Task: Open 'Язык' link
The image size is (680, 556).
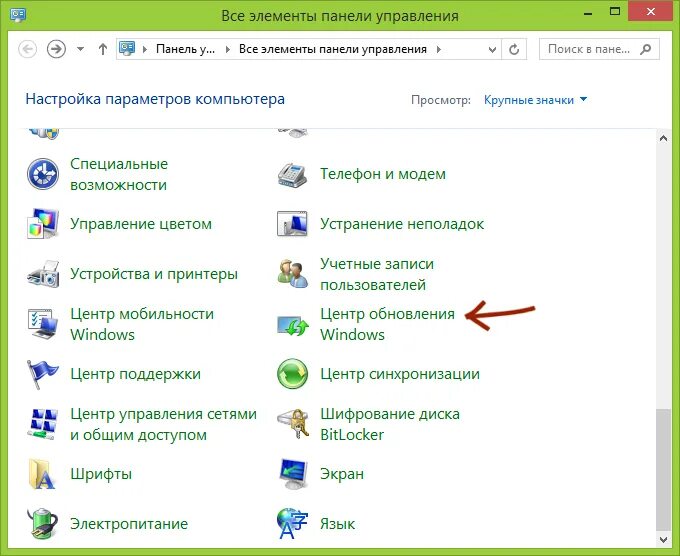Action: pos(337,523)
